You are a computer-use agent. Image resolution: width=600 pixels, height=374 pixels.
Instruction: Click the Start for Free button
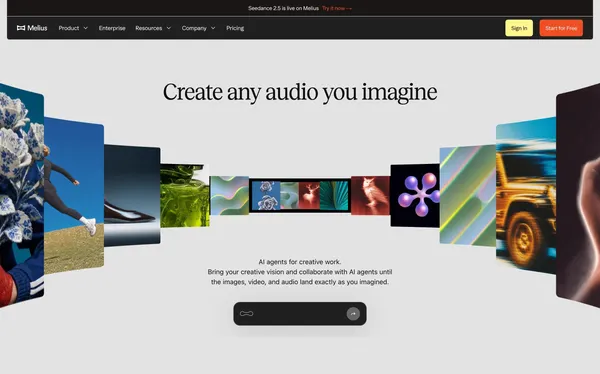pos(561,28)
